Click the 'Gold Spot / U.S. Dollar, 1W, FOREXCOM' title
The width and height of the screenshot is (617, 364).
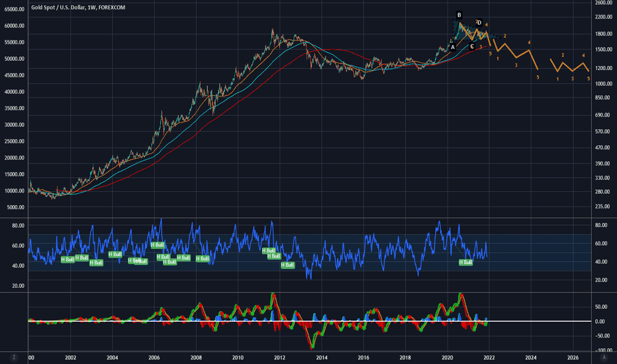click(x=78, y=7)
